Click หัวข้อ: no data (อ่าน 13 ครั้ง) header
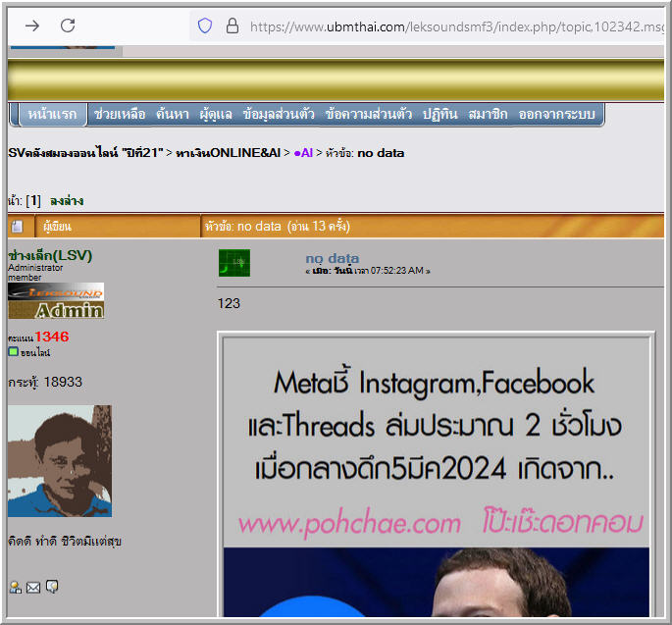672x625 pixels. [x=278, y=226]
